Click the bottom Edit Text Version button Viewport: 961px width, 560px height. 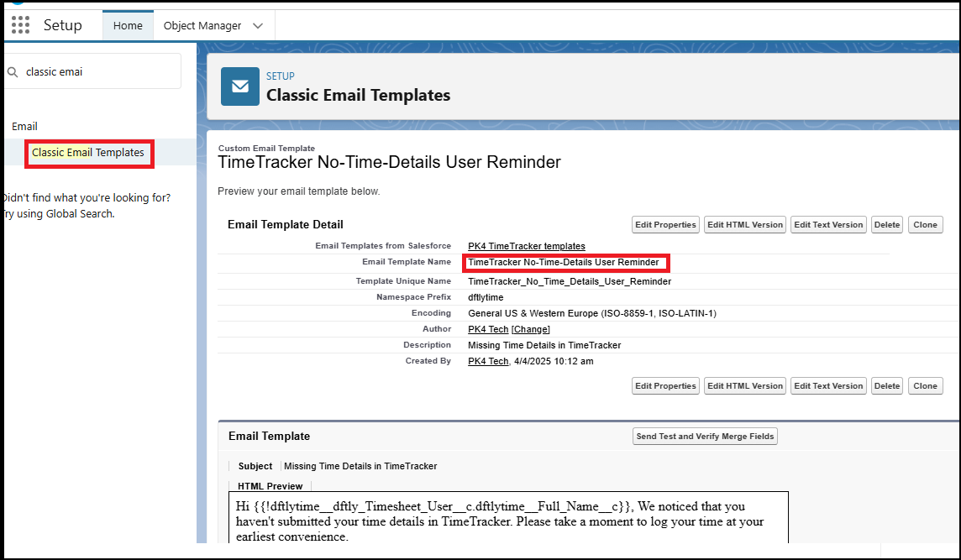(828, 386)
